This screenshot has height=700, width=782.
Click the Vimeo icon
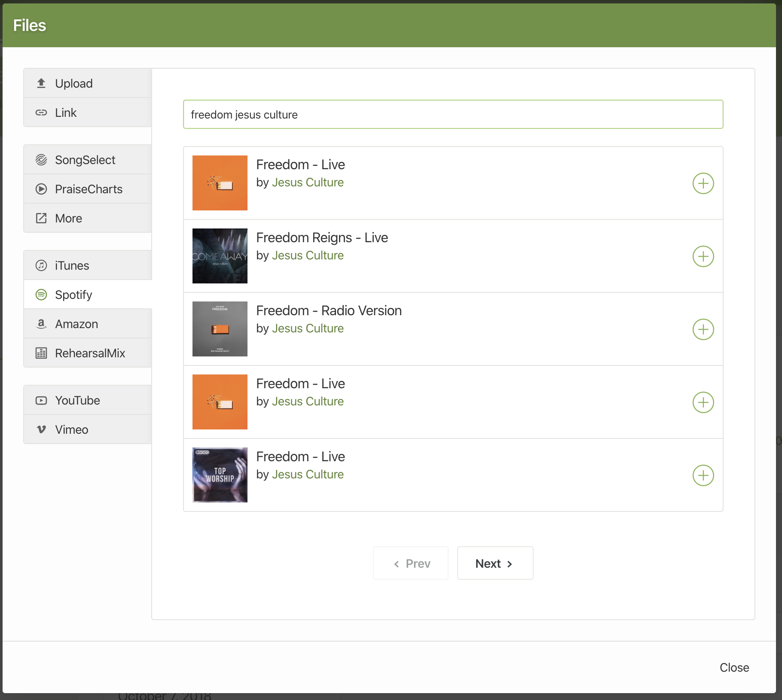tap(41, 429)
